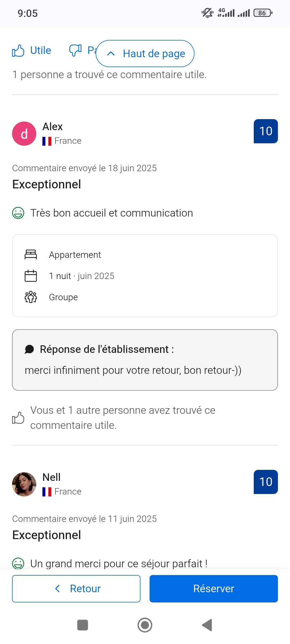The width and height of the screenshot is (290, 644).
Task: Tap the France flag under Alex
Action: (x=47, y=141)
